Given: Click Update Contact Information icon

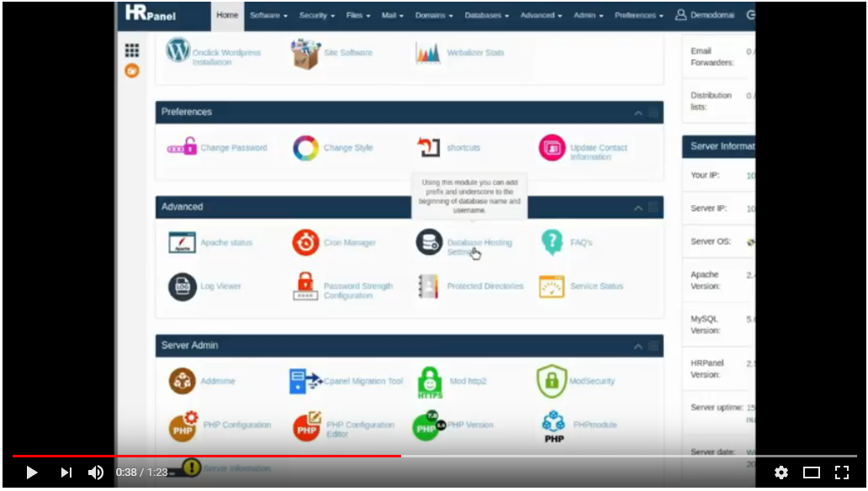Looking at the screenshot, I should pyautogui.click(x=552, y=148).
